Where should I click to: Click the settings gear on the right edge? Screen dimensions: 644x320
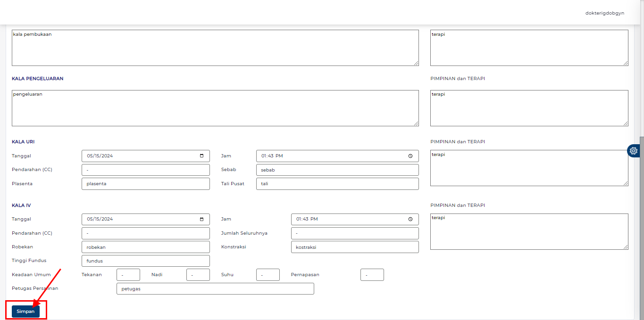[634, 150]
